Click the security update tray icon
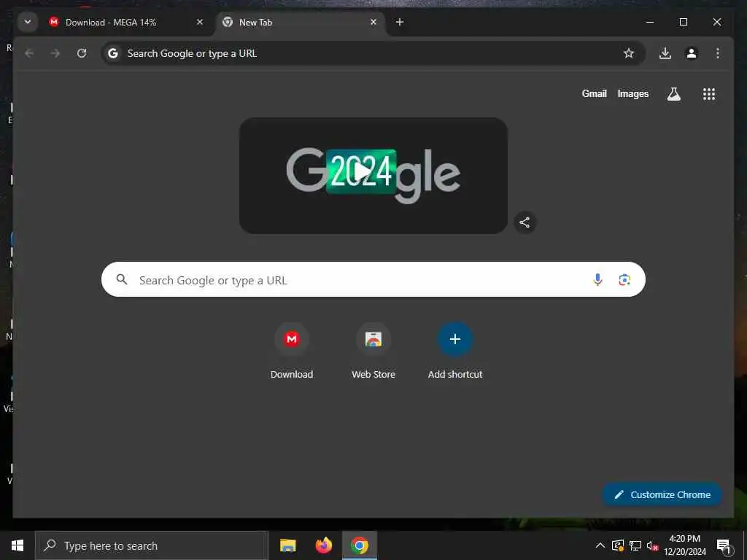Screen dimensions: 747x560 [x=618, y=545]
